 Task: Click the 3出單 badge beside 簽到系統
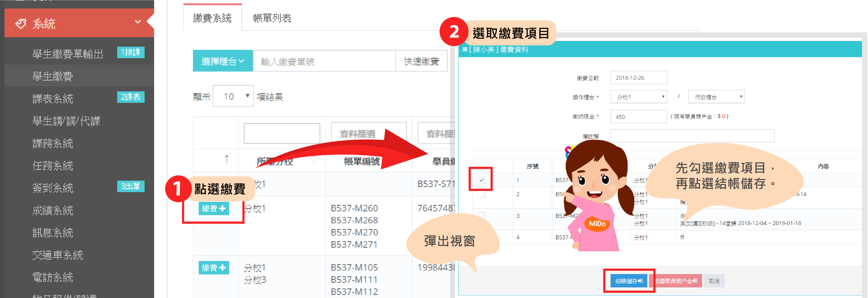[x=131, y=186]
